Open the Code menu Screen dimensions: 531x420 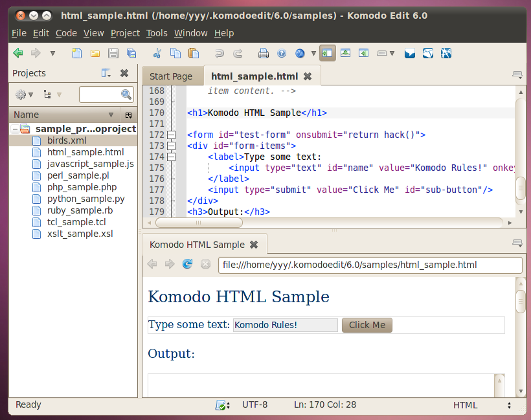point(66,33)
